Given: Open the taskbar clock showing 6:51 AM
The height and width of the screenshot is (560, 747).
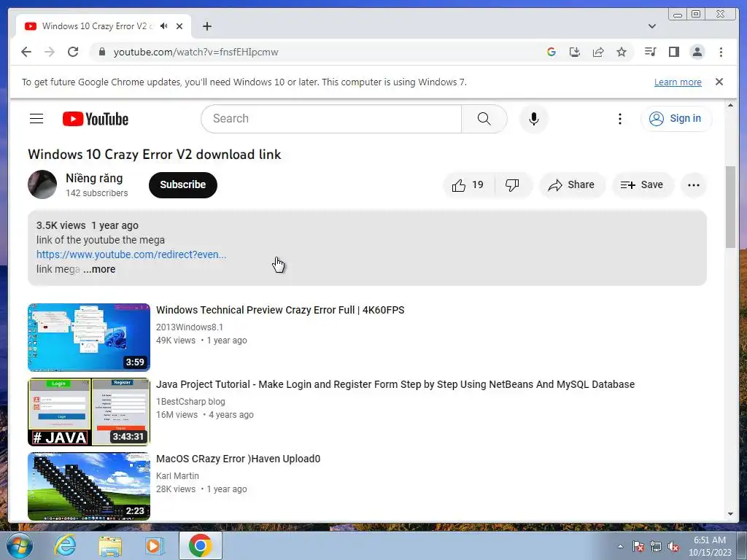Looking at the screenshot, I should [710, 546].
